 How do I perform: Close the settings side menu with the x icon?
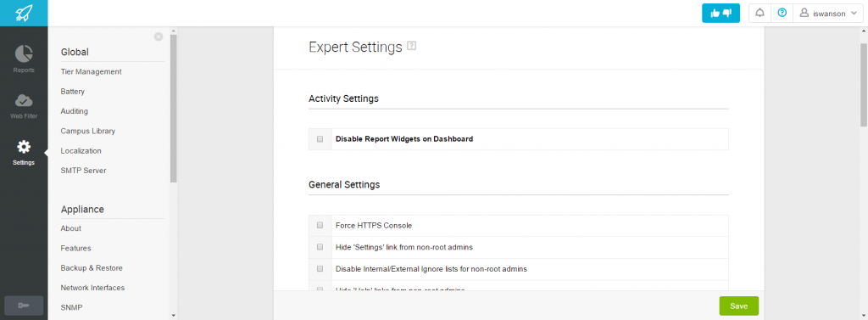[159, 36]
